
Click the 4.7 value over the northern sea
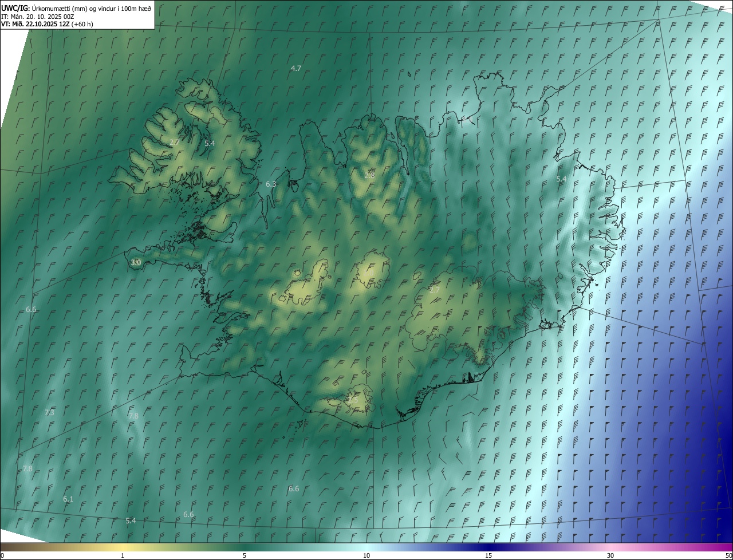coord(296,68)
